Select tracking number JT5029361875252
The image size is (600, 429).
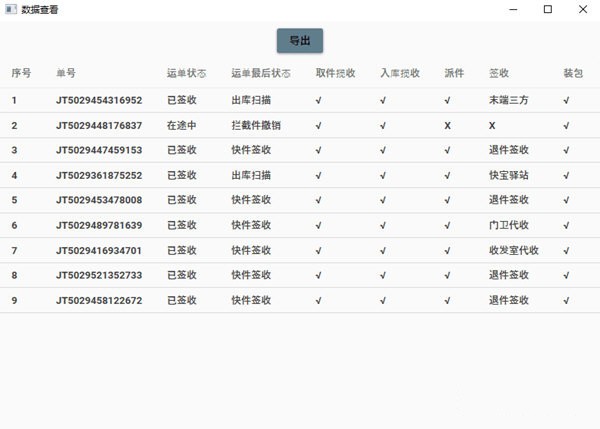(99, 175)
